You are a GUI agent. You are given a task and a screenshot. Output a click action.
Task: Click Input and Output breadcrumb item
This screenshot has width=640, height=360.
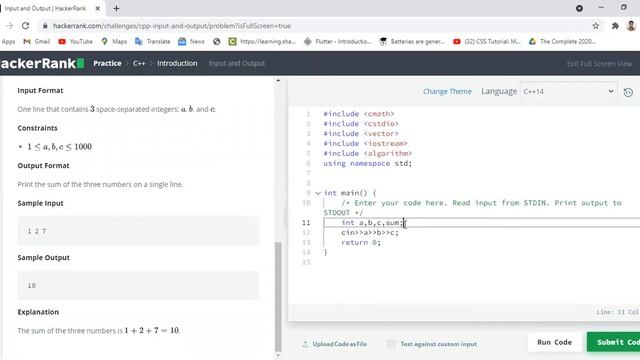pyautogui.click(x=237, y=63)
